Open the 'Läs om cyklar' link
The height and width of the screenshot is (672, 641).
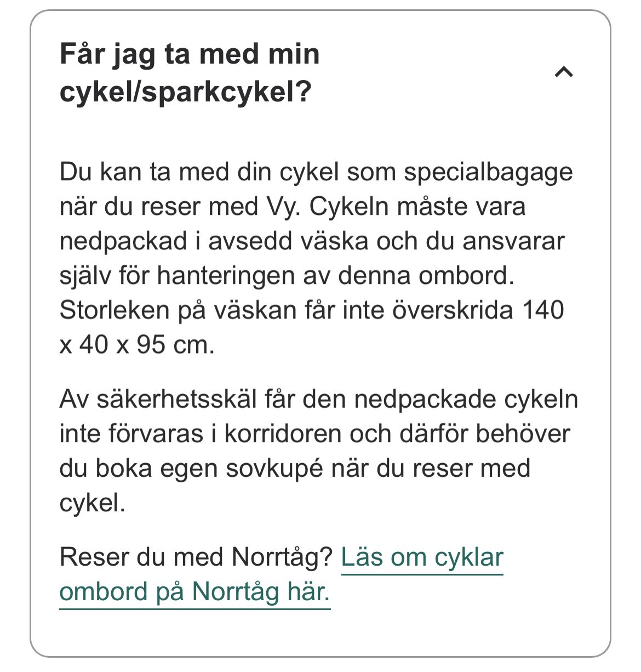[422, 557]
